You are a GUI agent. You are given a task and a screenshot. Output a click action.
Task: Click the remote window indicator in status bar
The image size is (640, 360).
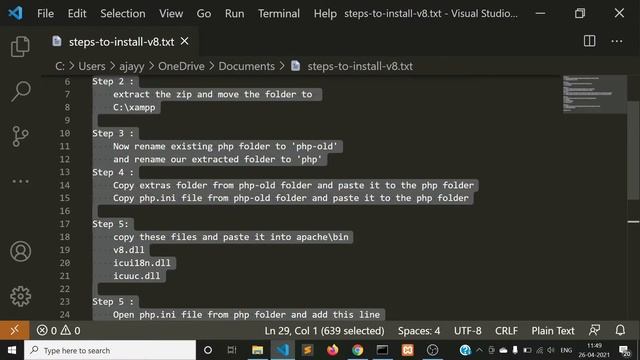15,330
